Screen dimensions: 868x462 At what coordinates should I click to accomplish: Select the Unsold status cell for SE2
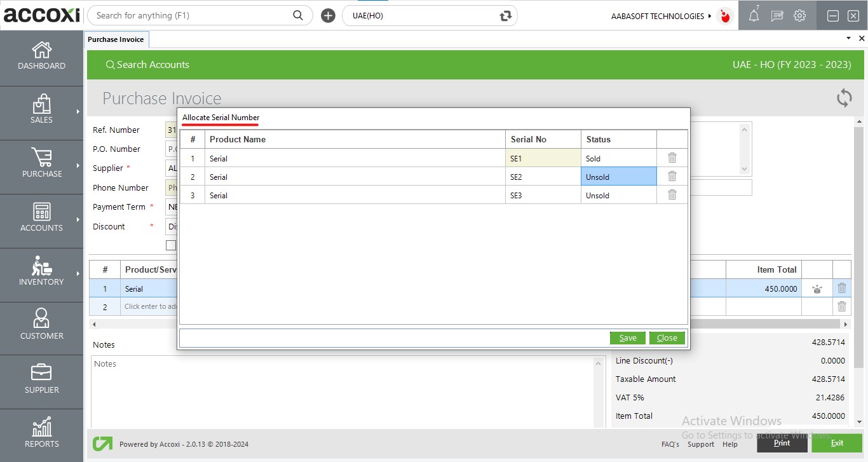[618, 177]
